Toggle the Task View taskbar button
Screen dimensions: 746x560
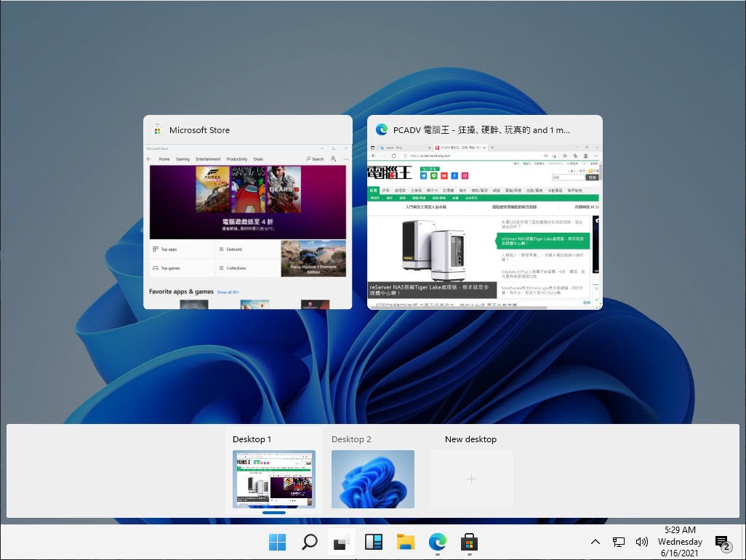[340, 542]
